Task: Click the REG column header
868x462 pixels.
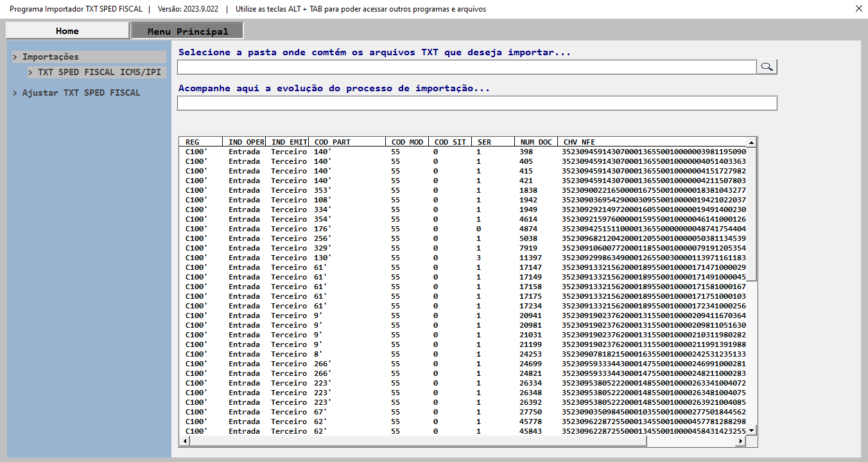Action: pos(193,142)
